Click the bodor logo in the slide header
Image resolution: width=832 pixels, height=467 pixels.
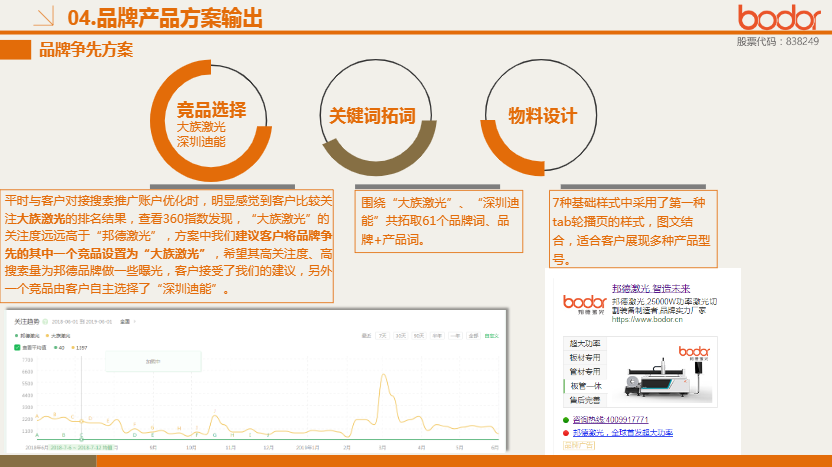778,18
